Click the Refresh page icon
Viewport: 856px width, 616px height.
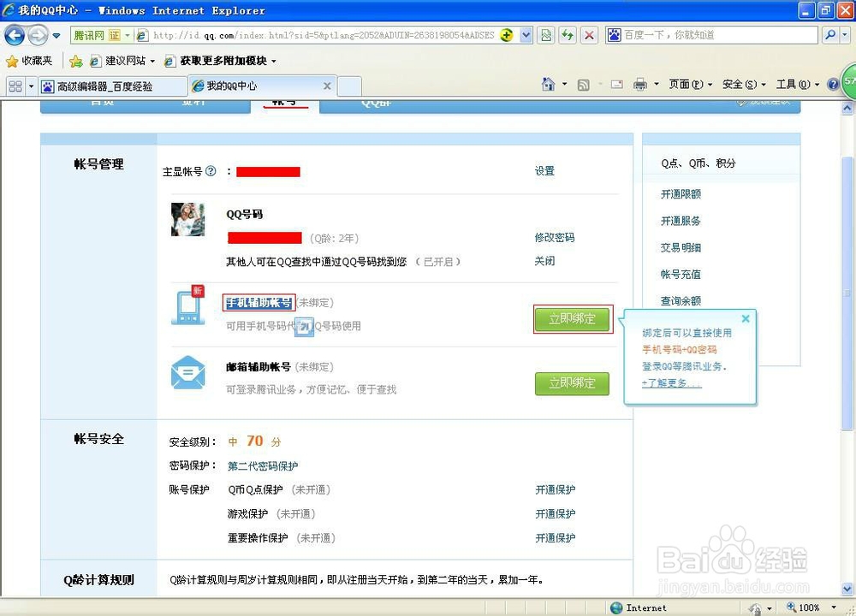tap(568, 35)
